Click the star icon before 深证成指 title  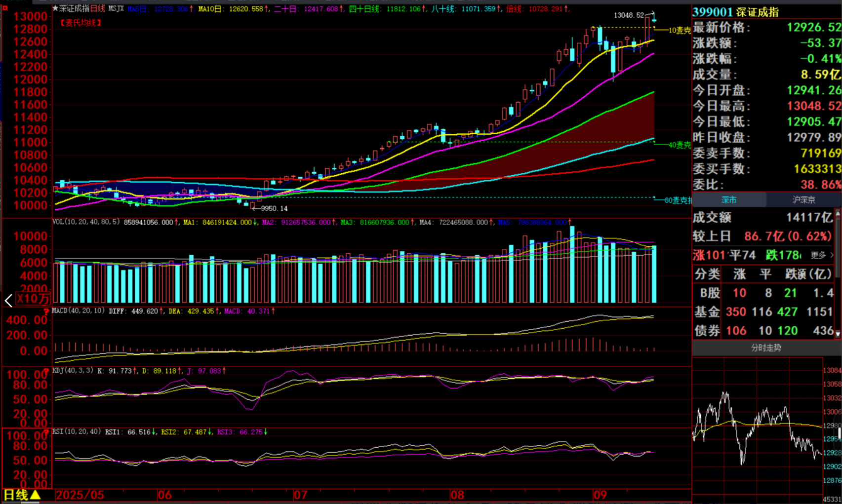(55, 8)
